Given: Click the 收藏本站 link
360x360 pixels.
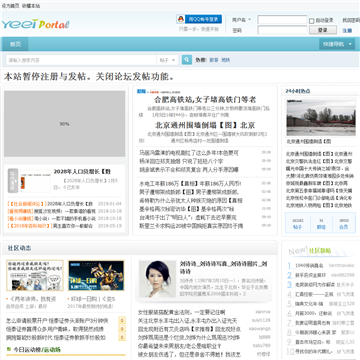Looking at the screenshot, I should (31, 6).
